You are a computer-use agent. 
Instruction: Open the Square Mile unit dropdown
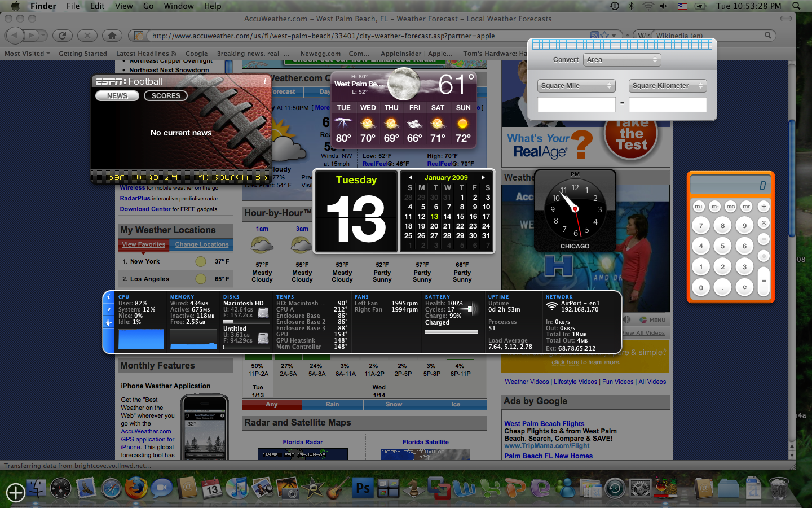576,86
